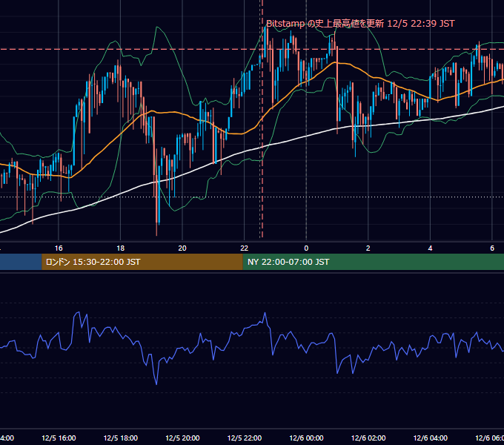The width and height of the screenshot is (504, 445).
Task: Click the 12/5 22:00 date label
Action: click(245, 438)
